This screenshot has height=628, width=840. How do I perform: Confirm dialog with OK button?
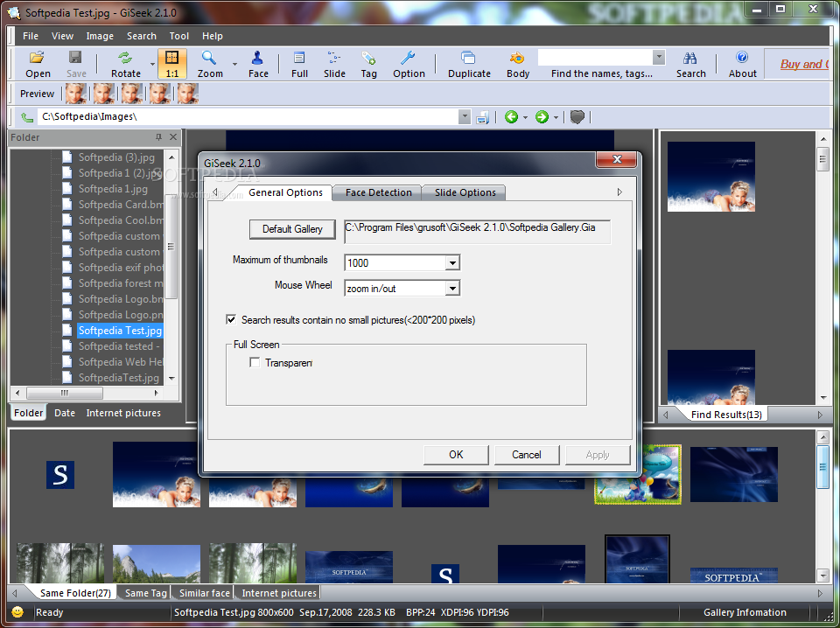(x=456, y=455)
